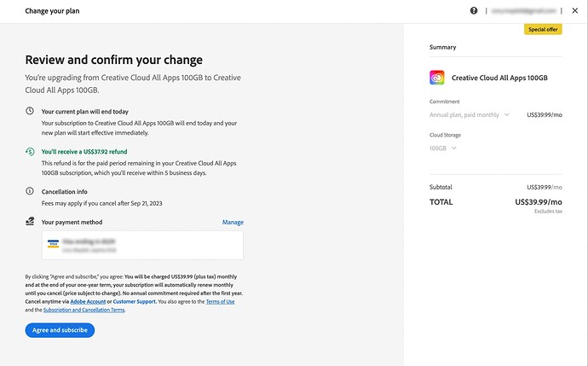The height and width of the screenshot is (366, 588).
Task: Click the Cancellation info circle icon
Action: point(30,191)
